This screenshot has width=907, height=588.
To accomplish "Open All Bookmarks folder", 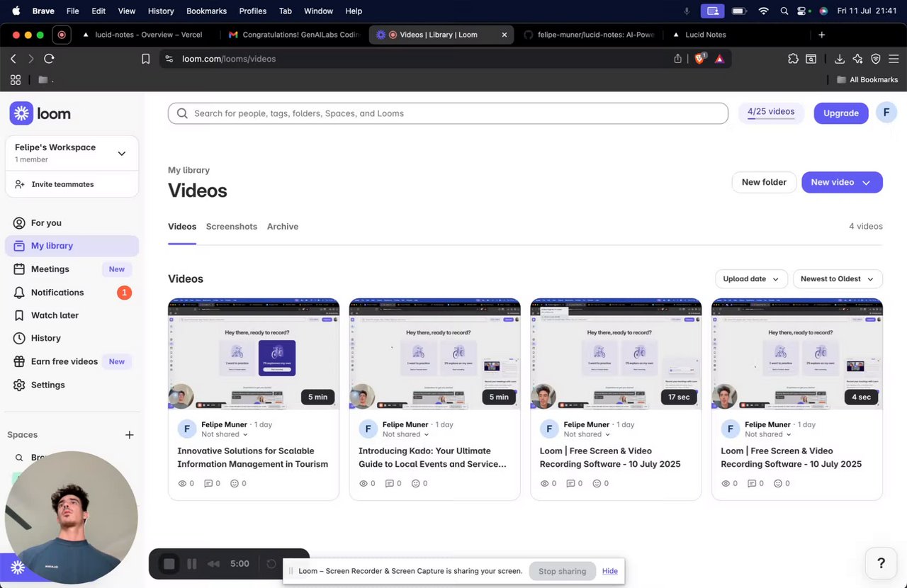I will (x=867, y=80).
